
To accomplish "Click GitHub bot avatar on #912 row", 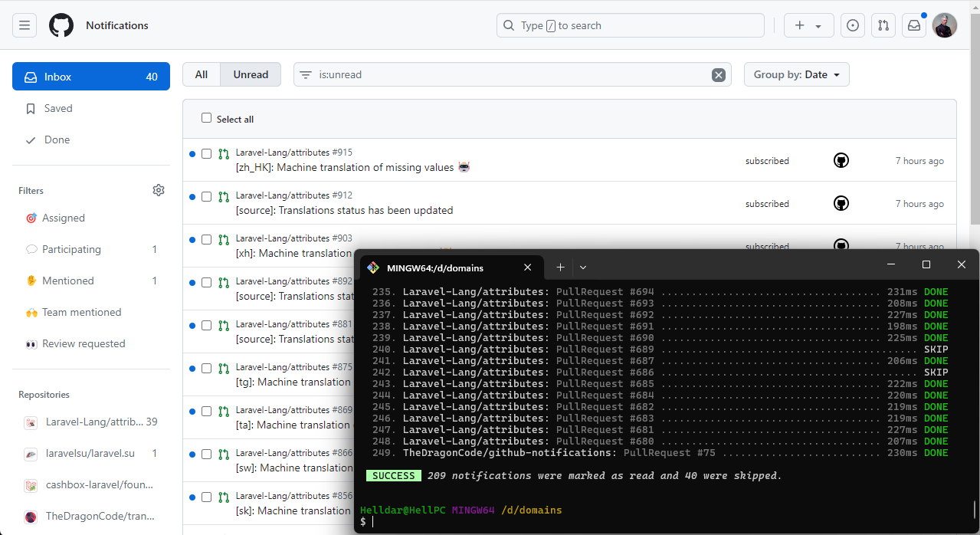I will pos(841,203).
